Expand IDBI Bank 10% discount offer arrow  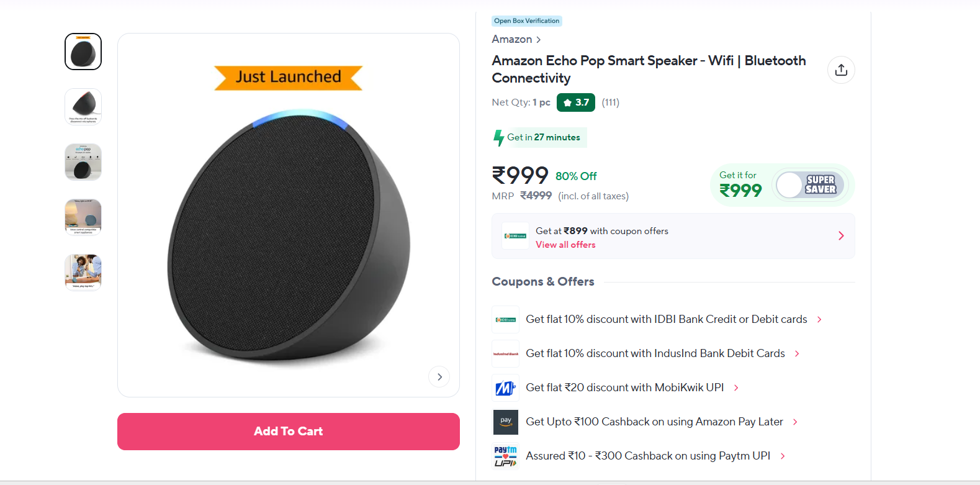pos(819,319)
